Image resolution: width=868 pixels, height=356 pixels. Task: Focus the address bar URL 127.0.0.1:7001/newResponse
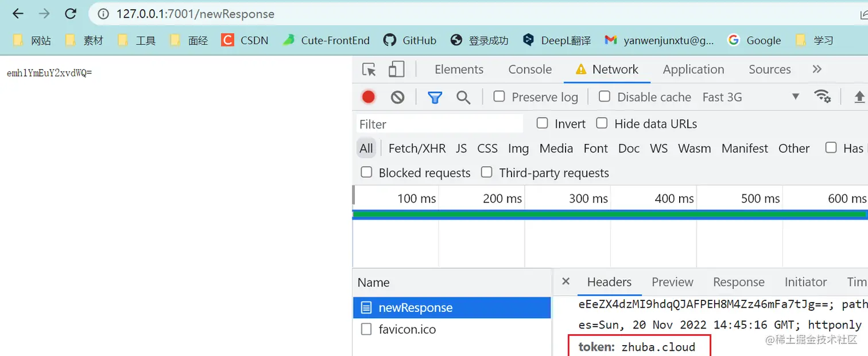(195, 14)
